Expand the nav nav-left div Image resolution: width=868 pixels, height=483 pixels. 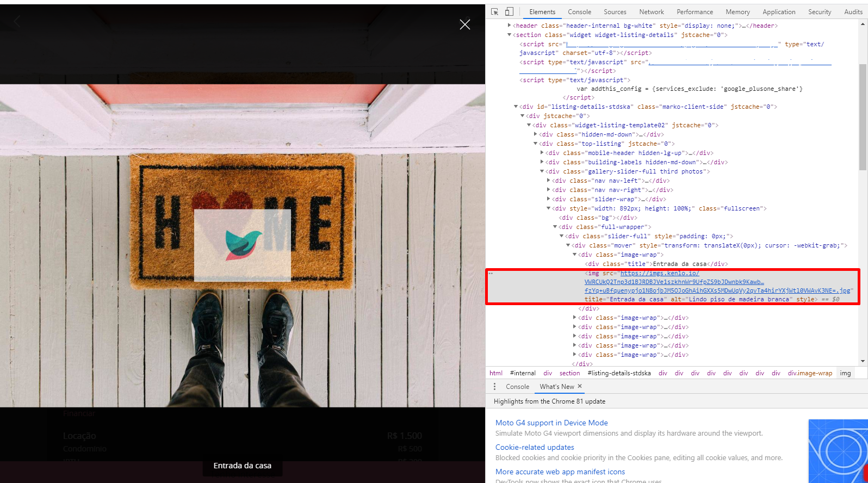[548, 181]
